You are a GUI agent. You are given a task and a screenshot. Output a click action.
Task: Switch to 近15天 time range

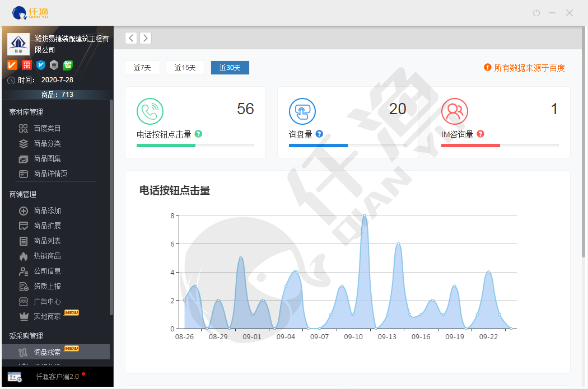point(185,68)
